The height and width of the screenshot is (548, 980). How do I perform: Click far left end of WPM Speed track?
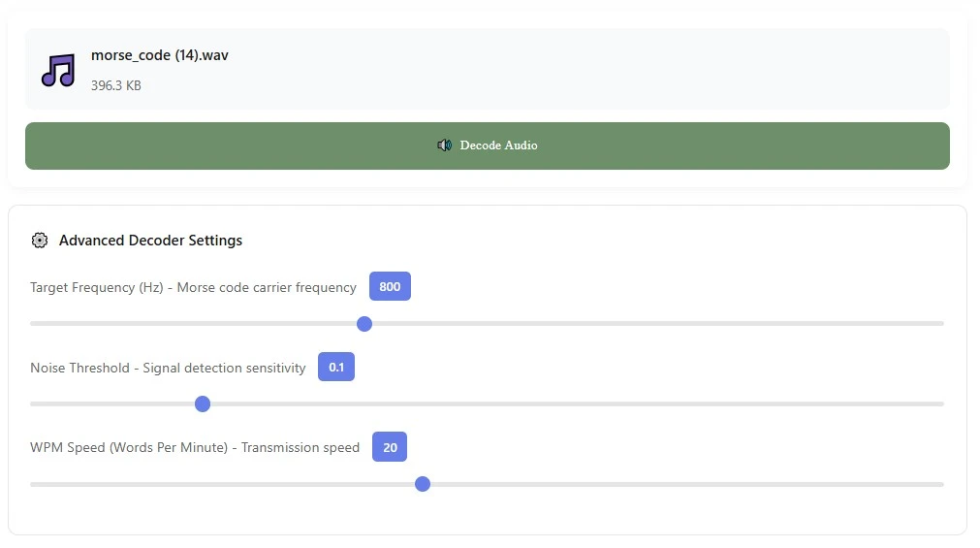(x=35, y=484)
